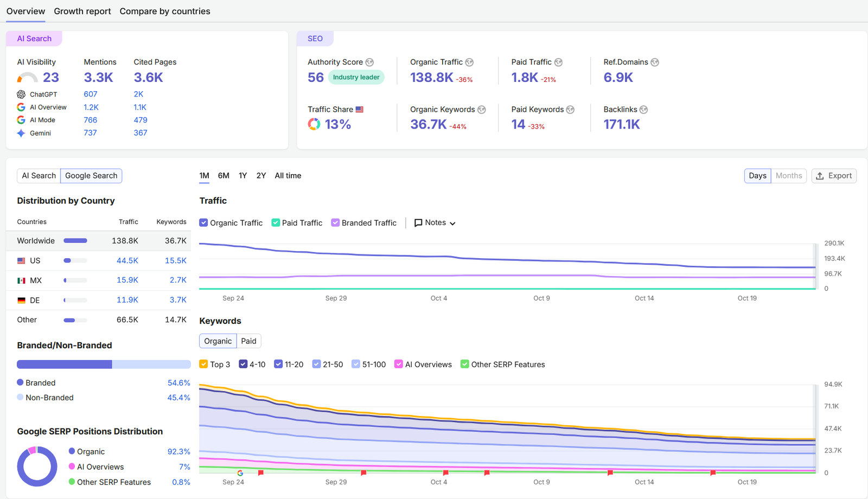868x499 pixels.
Task: Click the AI Visibility gauge icon
Action: (27, 78)
